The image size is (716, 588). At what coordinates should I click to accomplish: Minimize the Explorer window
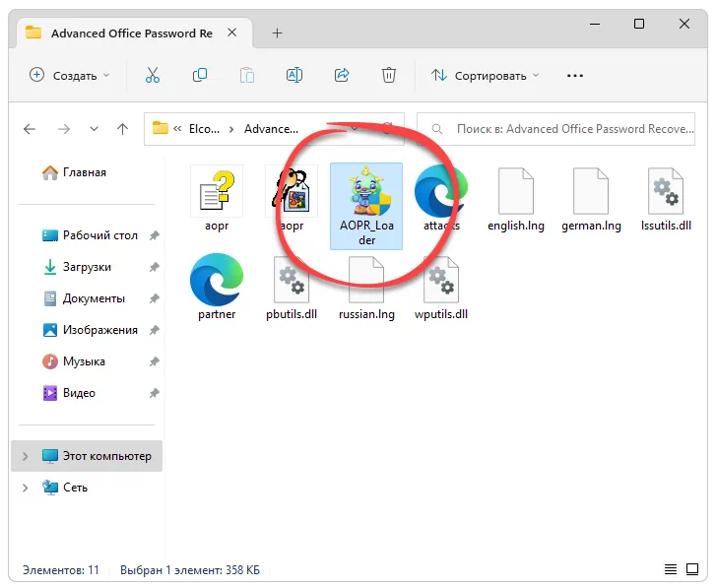pyautogui.click(x=595, y=24)
